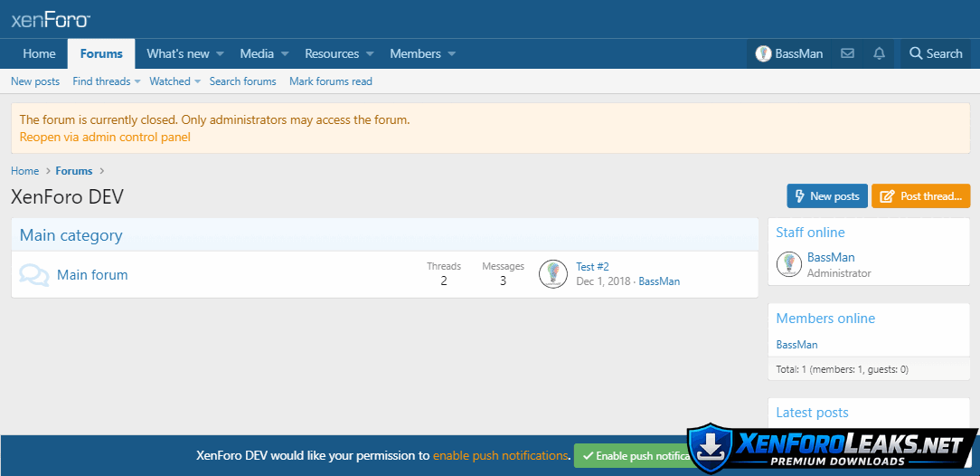Click BassMan avatar in Staff online
980x476 pixels.
(789, 264)
